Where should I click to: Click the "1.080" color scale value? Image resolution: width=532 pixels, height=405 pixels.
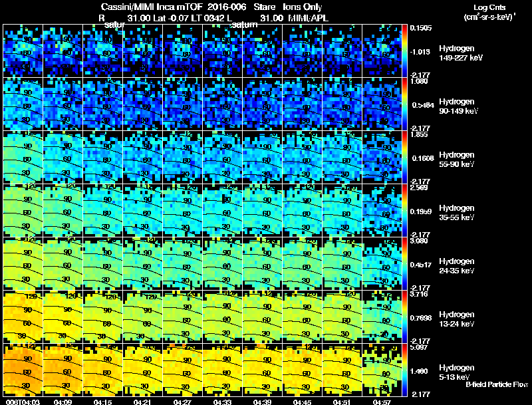[x=419, y=81]
